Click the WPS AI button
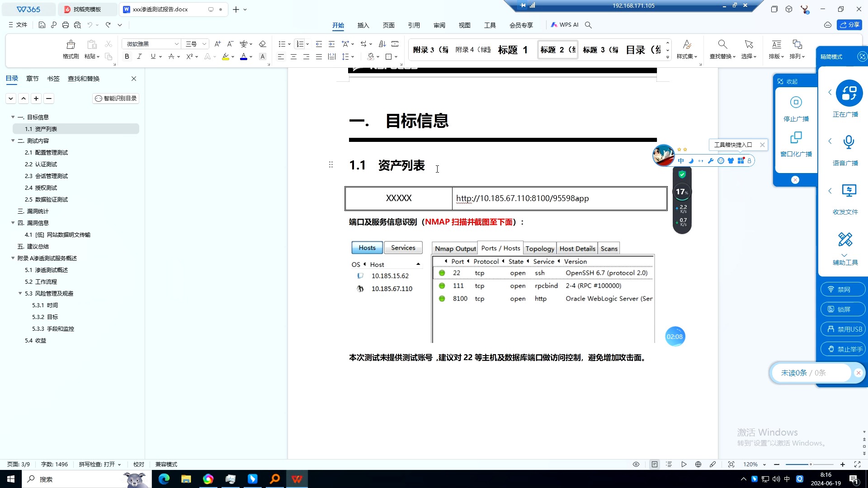The height and width of the screenshot is (488, 868). click(x=564, y=25)
